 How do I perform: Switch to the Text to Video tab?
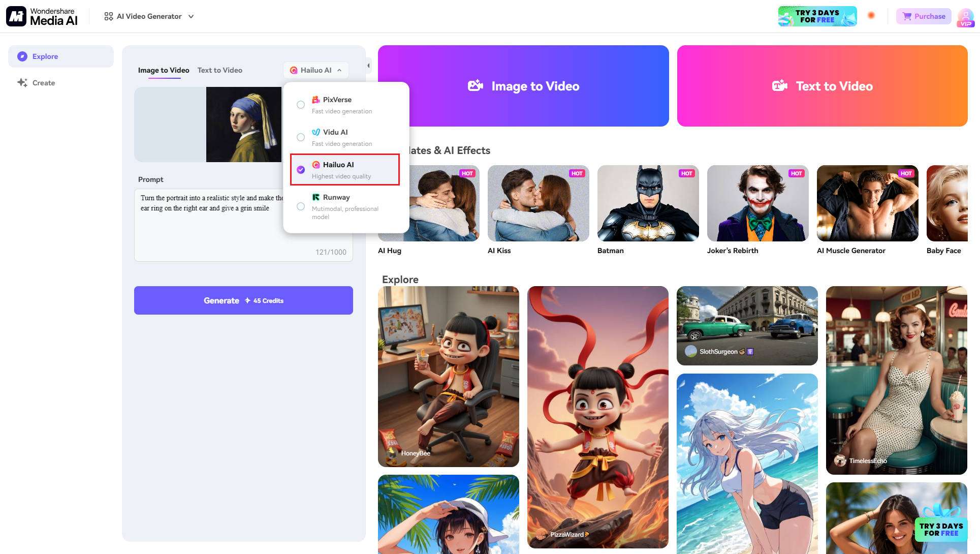click(219, 69)
